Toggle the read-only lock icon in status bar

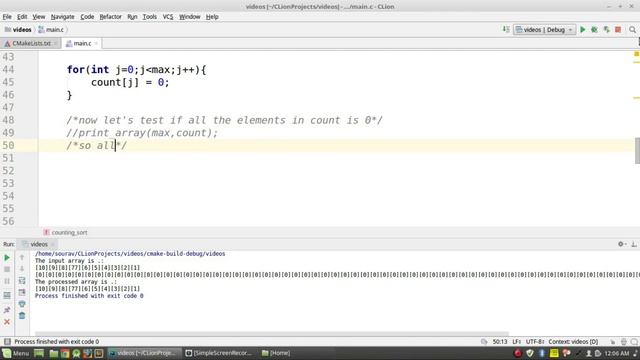click(613, 342)
